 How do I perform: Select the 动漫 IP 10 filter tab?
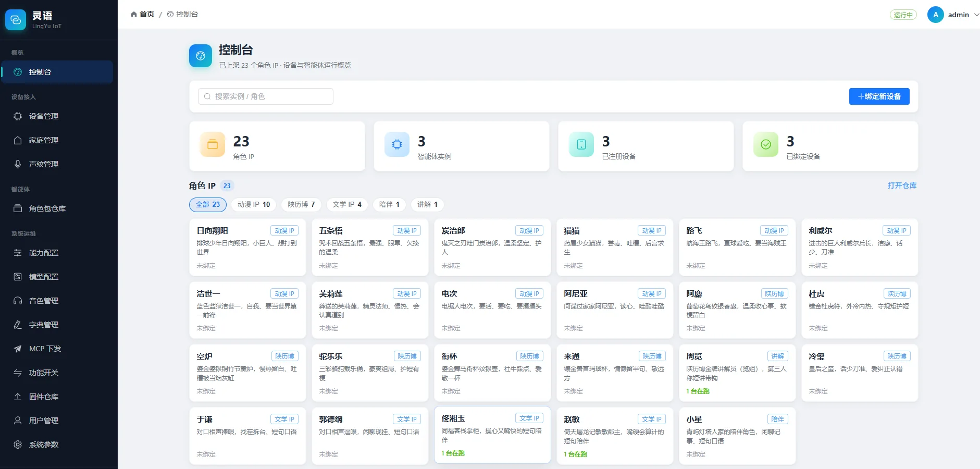(254, 205)
